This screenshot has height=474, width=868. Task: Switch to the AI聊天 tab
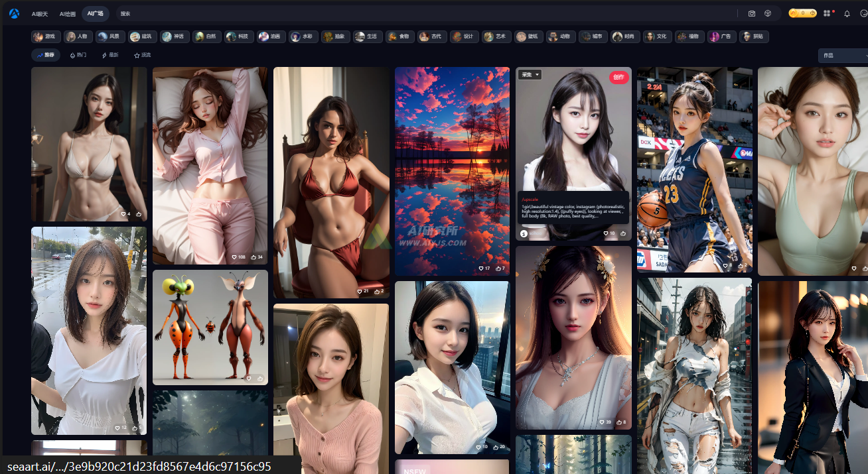(x=40, y=13)
